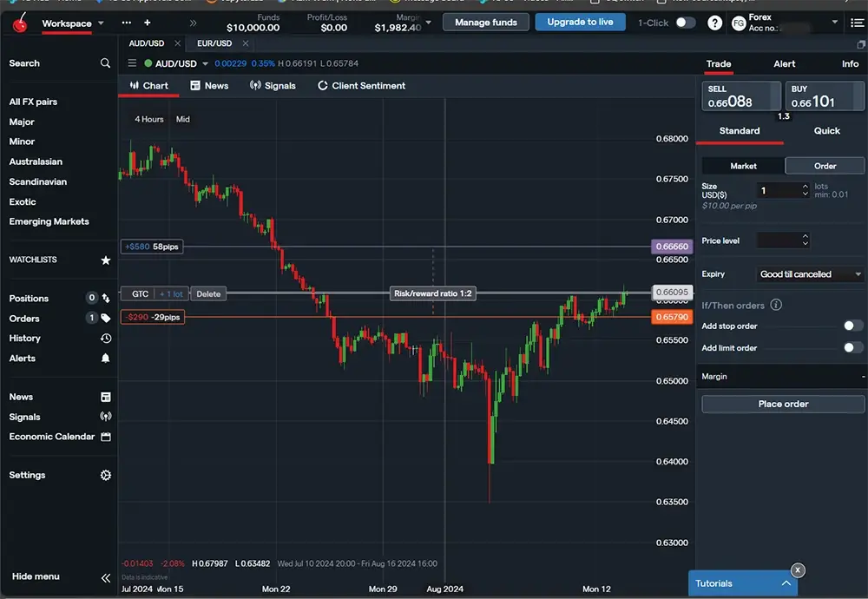This screenshot has height=599, width=868.
Task: Switch to the Client Sentiment tab
Action: coord(362,86)
